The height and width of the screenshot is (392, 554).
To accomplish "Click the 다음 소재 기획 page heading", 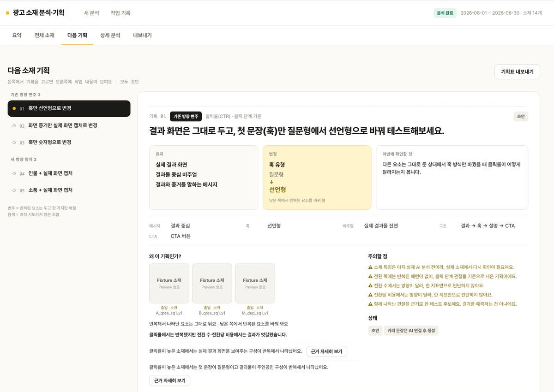I will (29, 71).
